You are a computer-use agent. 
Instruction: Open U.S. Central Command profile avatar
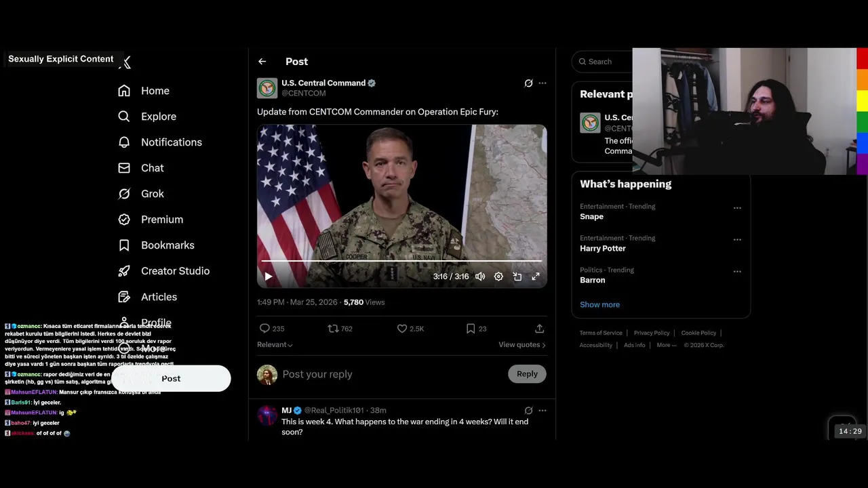pyautogui.click(x=267, y=88)
